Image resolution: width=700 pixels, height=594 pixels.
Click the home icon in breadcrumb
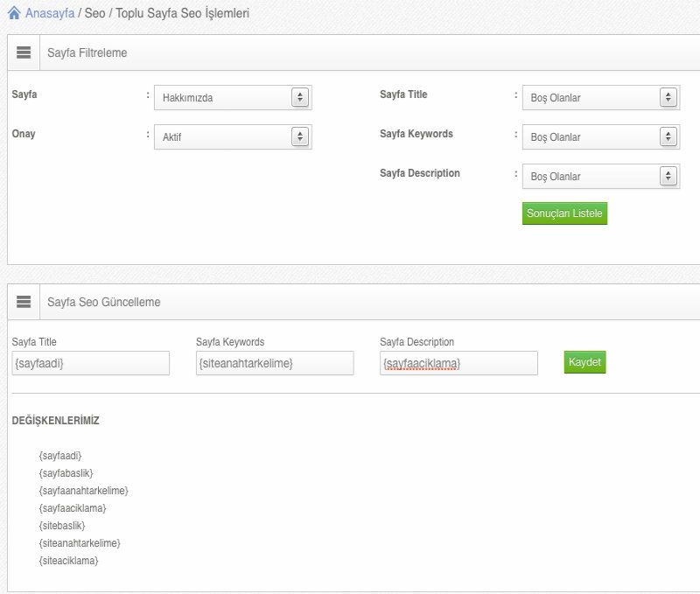coord(14,14)
